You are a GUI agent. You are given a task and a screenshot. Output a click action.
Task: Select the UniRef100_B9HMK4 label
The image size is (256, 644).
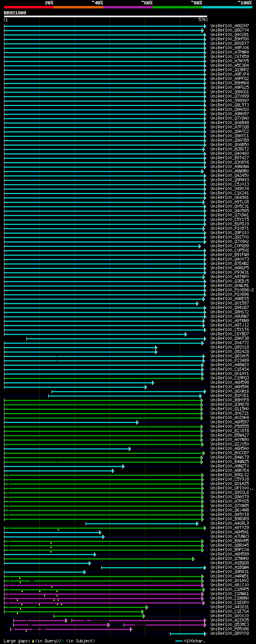230,83
